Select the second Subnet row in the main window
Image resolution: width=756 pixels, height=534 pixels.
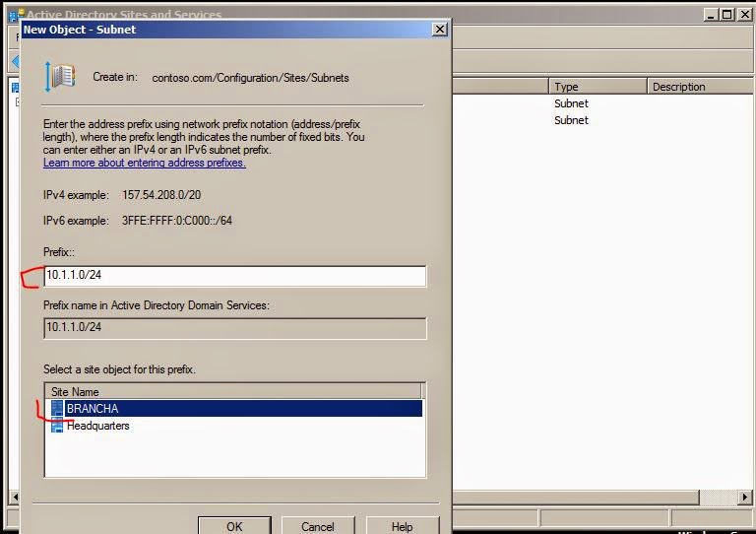point(571,120)
